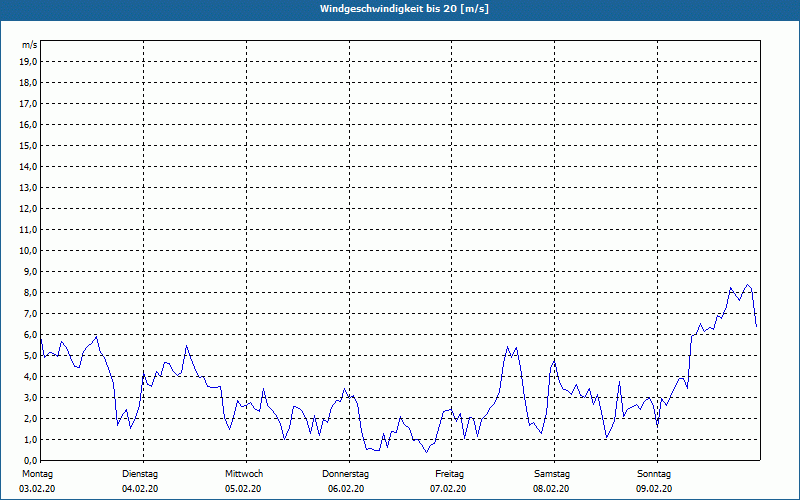
Task: Click the '11,0' axis label
Action: 28,230
